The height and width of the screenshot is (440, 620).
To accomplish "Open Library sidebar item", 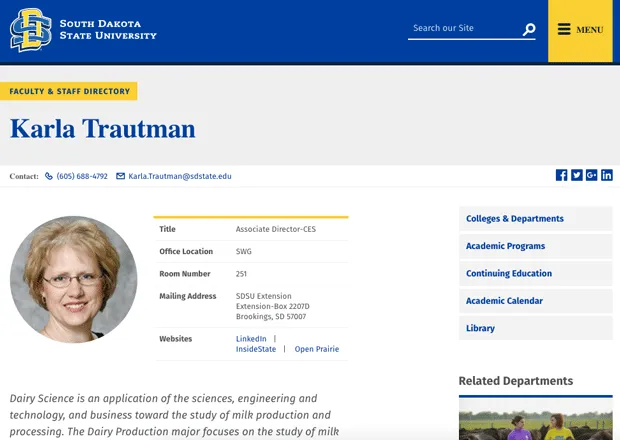I will coord(536,328).
